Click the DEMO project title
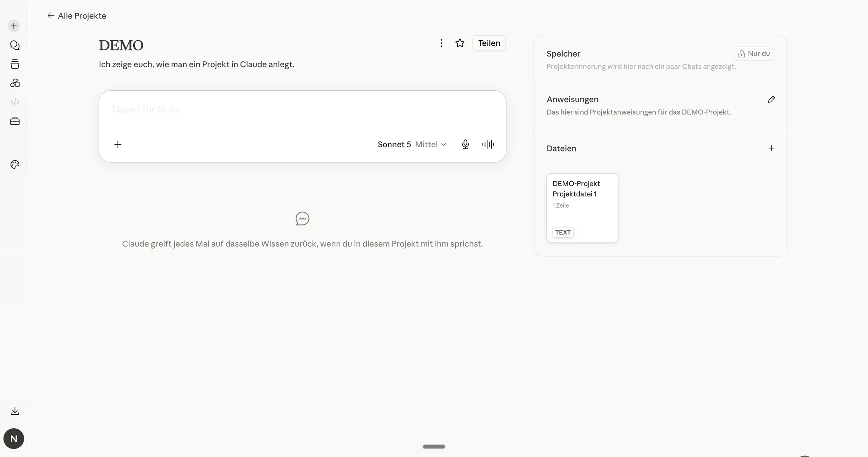Screen dimensions: 868x457 121,45
